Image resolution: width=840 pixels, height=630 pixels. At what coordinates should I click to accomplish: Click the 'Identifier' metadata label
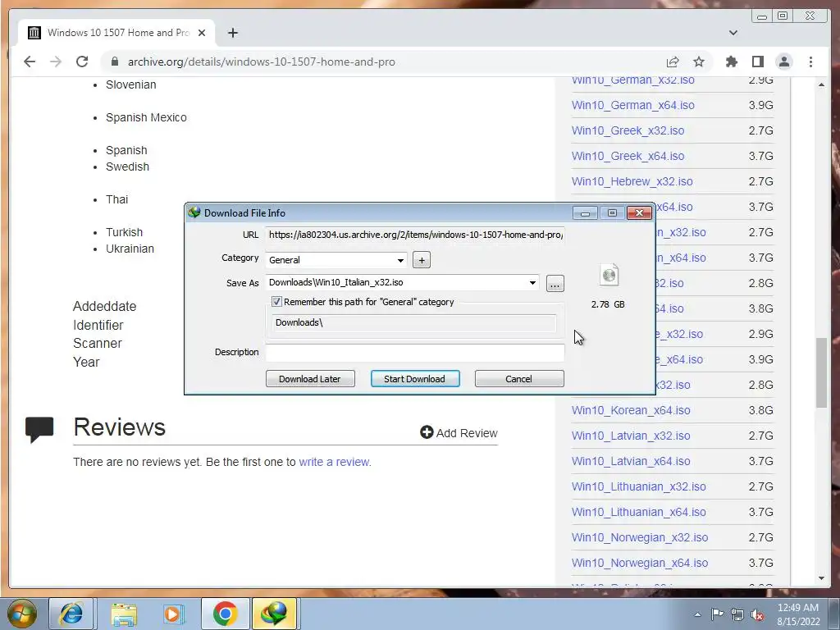98,325
